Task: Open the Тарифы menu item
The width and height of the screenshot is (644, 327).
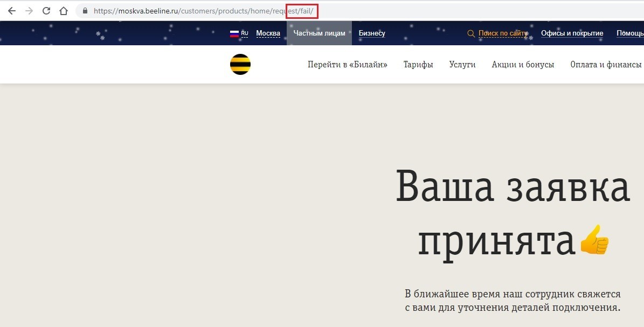Action: [418, 65]
